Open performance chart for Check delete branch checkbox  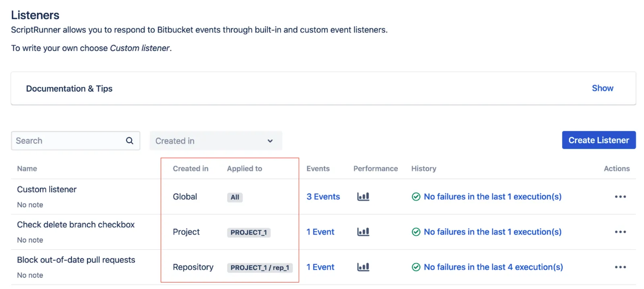[363, 232]
